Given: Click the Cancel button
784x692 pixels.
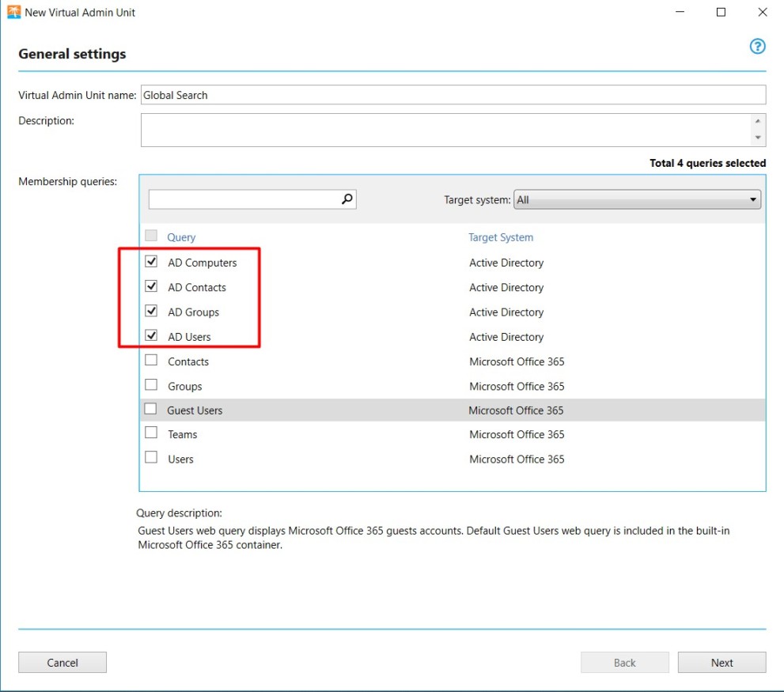Looking at the screenshot, I should (62, 663).
